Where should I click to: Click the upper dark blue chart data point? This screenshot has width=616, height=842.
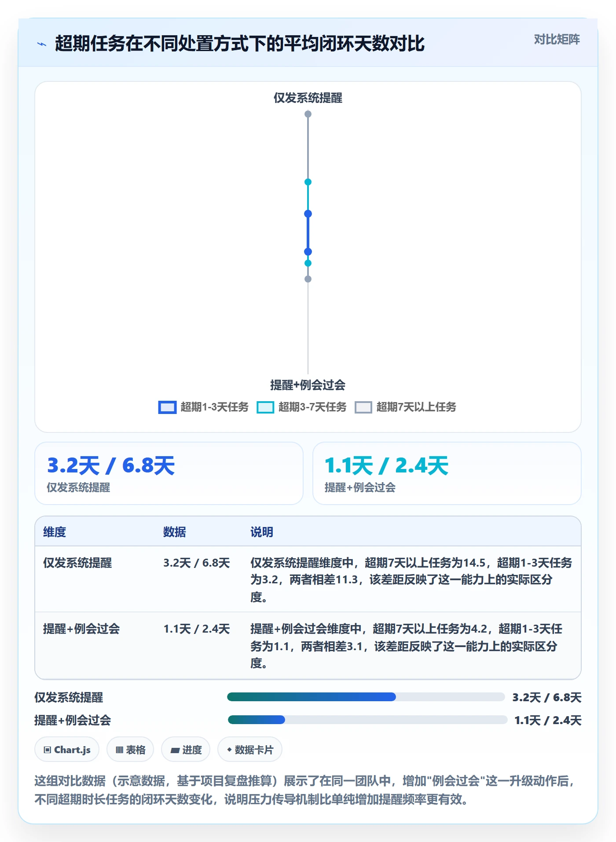coord(308,214)
